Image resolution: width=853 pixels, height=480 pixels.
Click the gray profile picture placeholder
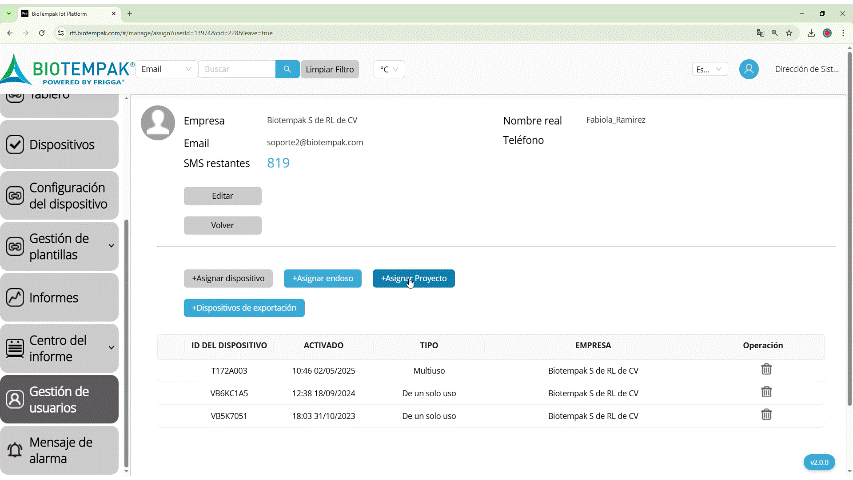point(158,122)
